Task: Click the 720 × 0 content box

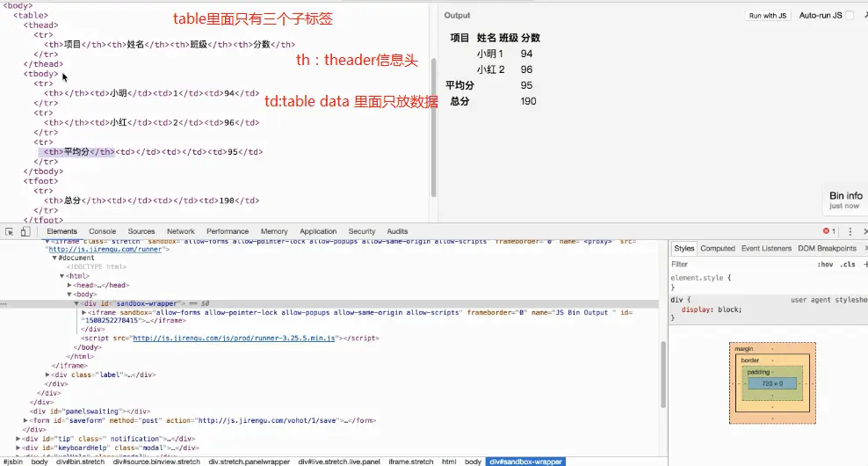Action: (772, 383)
